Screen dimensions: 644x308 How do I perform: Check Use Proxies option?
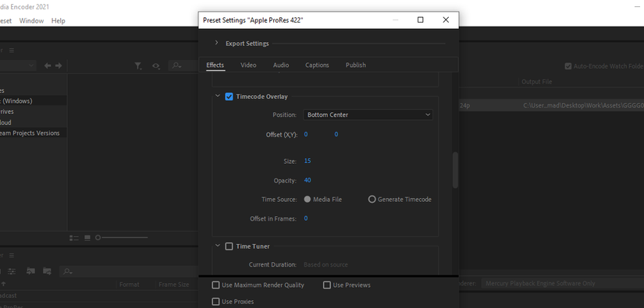pyautogui.click(x=215, y=302)
